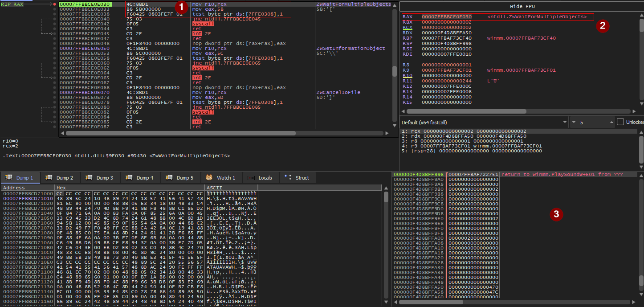Click the disassembly horizontal scrollbar thumb
644x307 pixels.
point(180,133)
